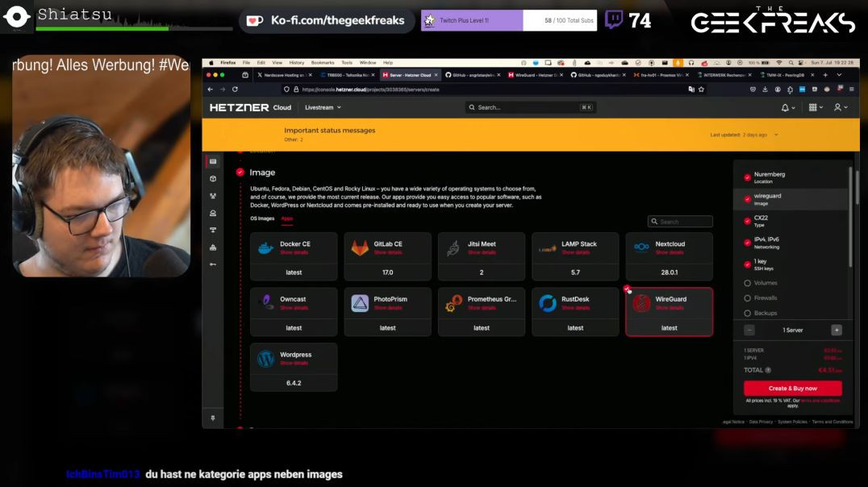This screenshot has height=487, width=868.
Task: Click the help icon next to TOTAL
Action: [x=768, y=370]
